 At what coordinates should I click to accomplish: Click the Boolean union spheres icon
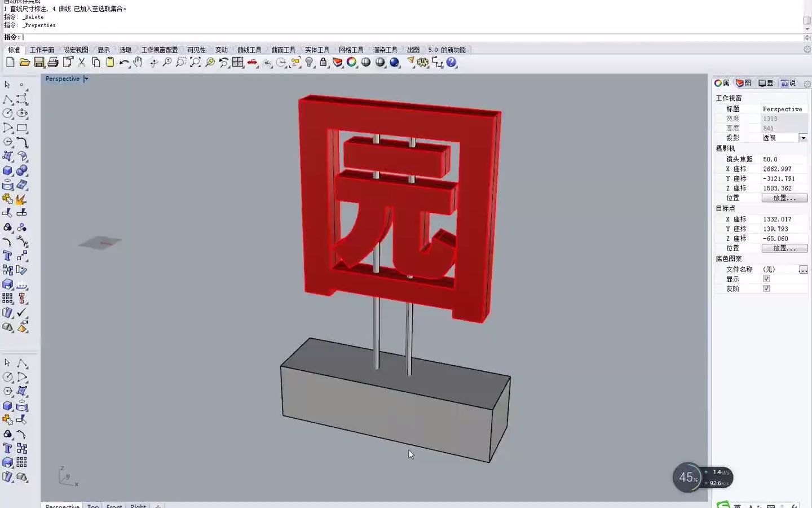point(22,170)
